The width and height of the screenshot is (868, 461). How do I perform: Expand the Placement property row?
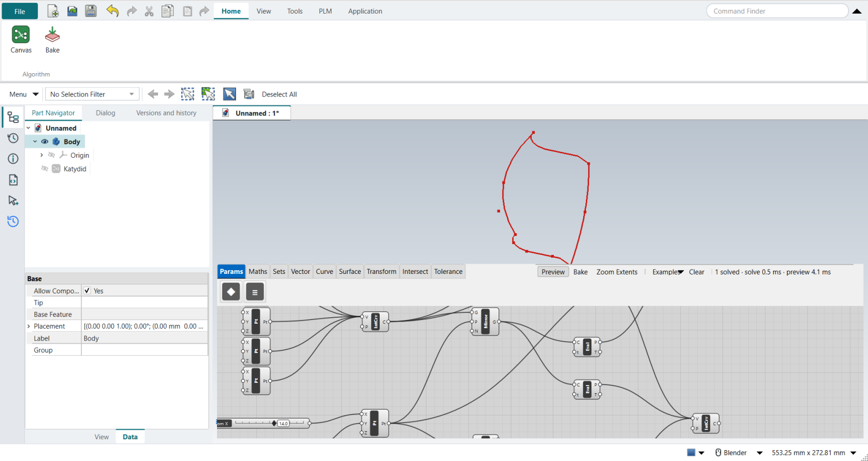pos(29,326)
